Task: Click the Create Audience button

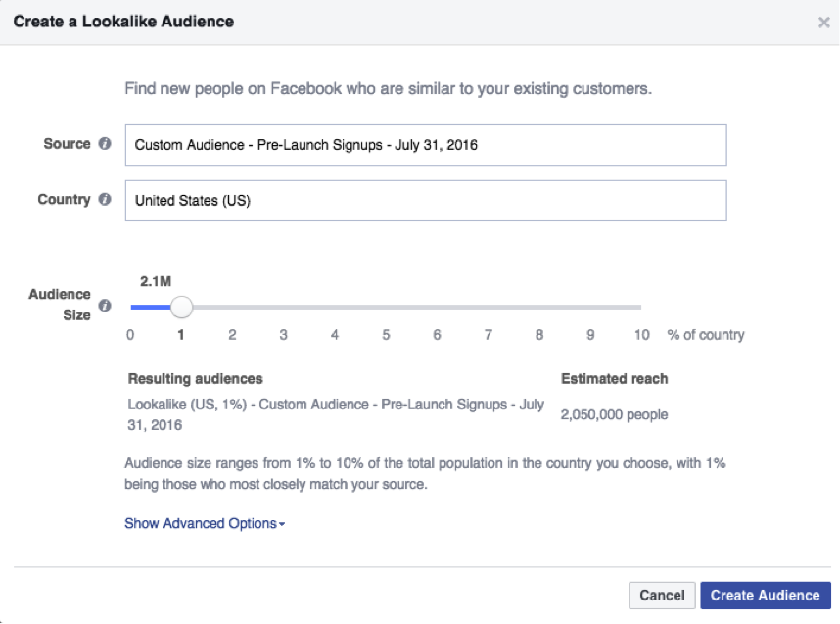Action: (x=766, y=596)
